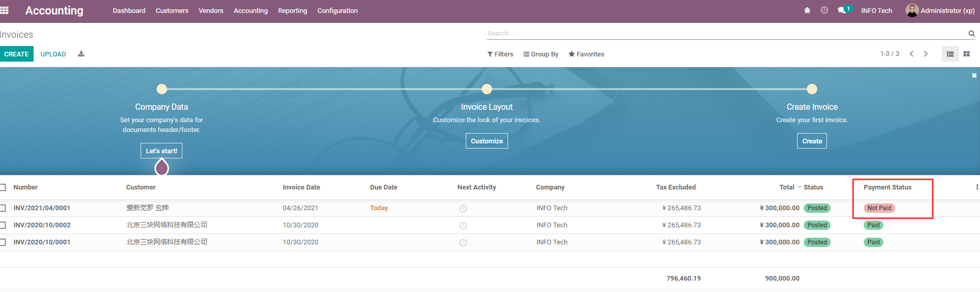Open INFO Tech company switcher
The image size is (980, 292).
(877, 10)
